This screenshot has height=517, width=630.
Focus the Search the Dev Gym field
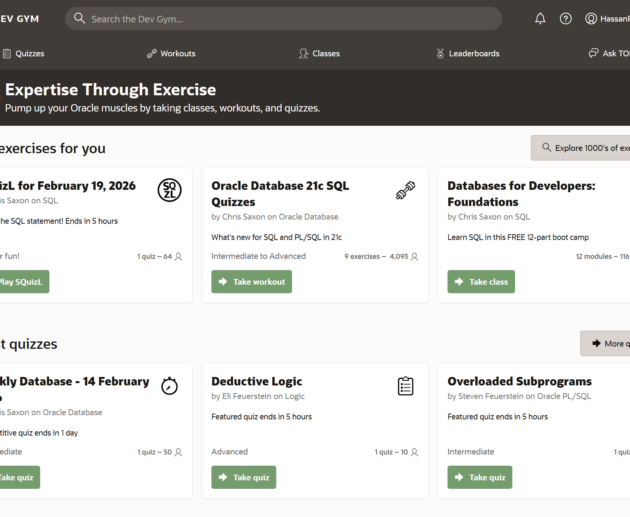click(283, 18)
